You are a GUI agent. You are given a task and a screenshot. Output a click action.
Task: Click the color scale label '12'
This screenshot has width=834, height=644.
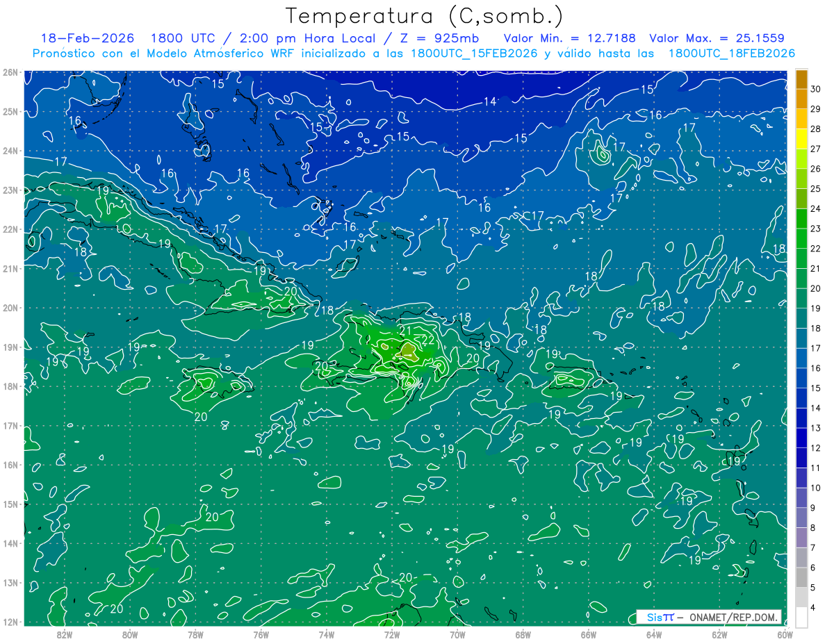point(816,448)
